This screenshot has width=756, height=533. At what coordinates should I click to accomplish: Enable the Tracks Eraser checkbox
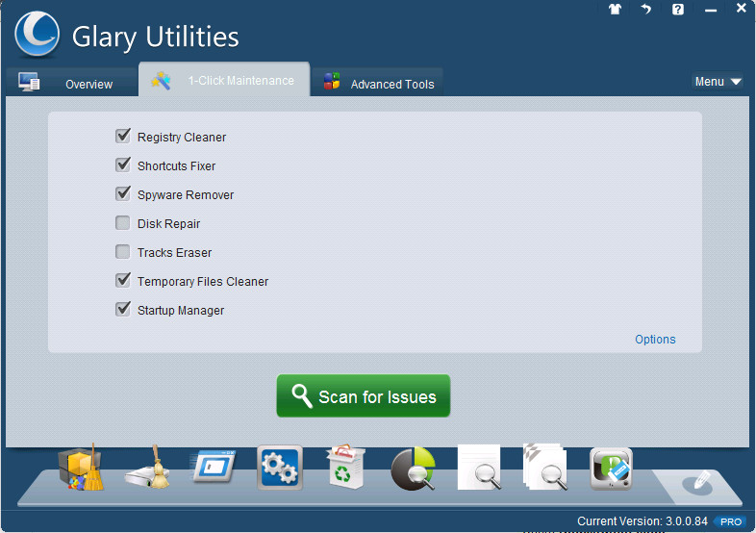[123, 252]
